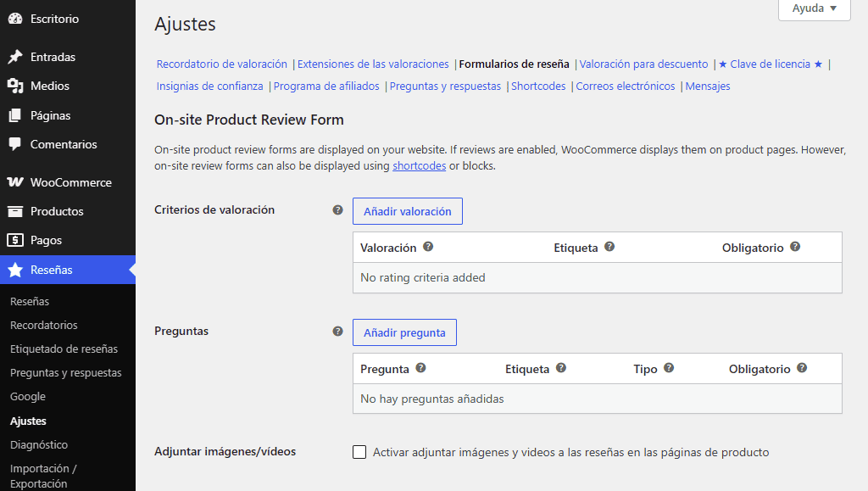Screen dimensions: 868x491
Task: Open Diagnóstico submenu entry
Action: (x=39, y=444)
